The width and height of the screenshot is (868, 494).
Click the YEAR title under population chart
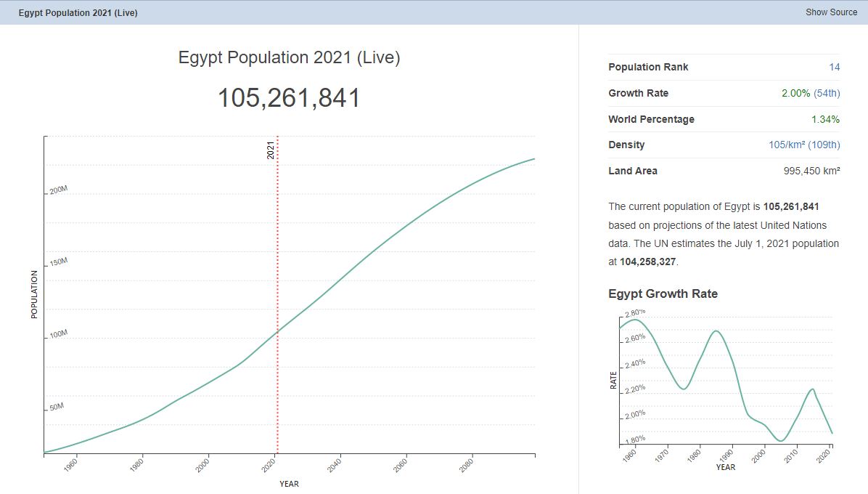[x=289, y=484]
